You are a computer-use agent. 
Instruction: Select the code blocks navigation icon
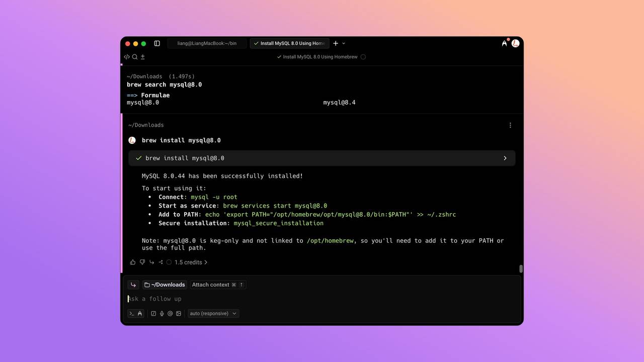click(x=127, y=57)
